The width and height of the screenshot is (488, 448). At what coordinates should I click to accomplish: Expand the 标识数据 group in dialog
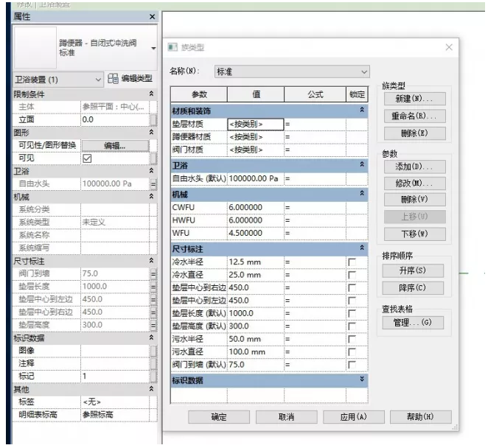361,380
